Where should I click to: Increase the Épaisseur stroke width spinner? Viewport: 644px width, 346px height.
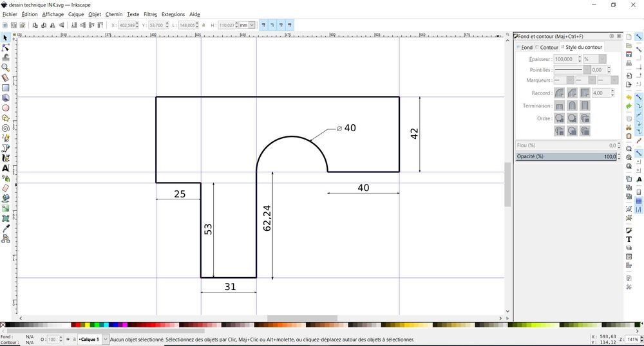[580, 57]
